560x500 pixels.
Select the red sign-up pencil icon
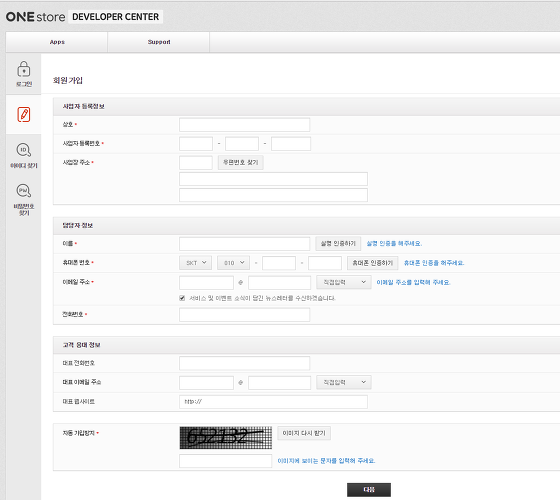pos(24,115)
